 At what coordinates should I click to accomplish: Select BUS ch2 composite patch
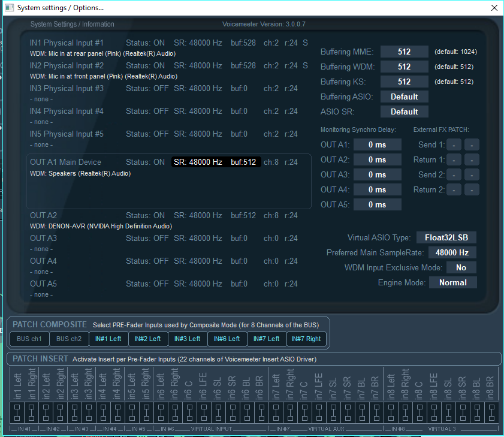(69, 339)
